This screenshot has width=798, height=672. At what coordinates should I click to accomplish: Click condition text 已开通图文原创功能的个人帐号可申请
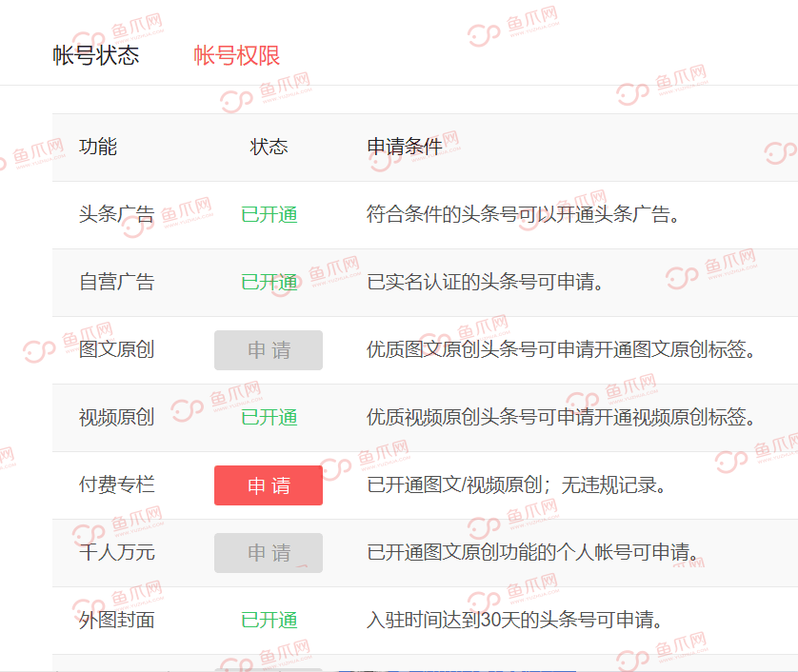click(x=533, y=552)
